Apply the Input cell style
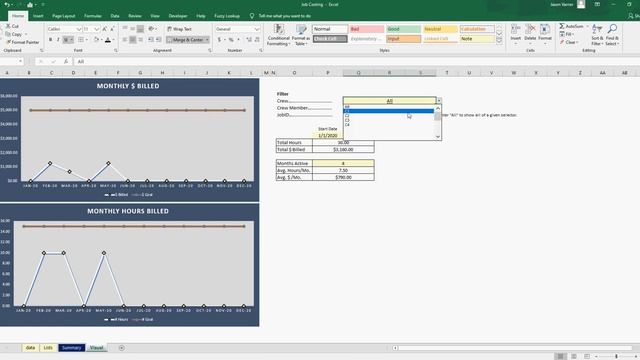This screenshot has width=640, height=360. pyautogui.click(x=403, y=39)
